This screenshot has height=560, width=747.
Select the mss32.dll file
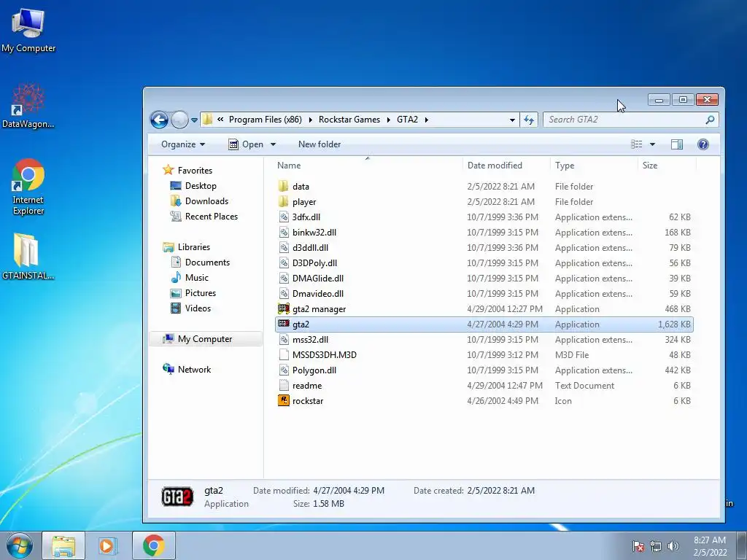click(484, 340)
